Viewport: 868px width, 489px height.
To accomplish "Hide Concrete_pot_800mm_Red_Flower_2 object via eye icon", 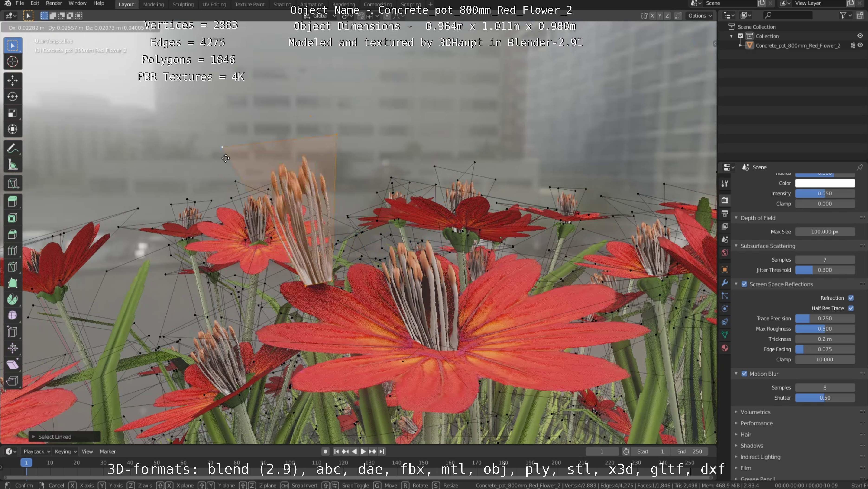I will pyautogui.click(x=860, y=45).
